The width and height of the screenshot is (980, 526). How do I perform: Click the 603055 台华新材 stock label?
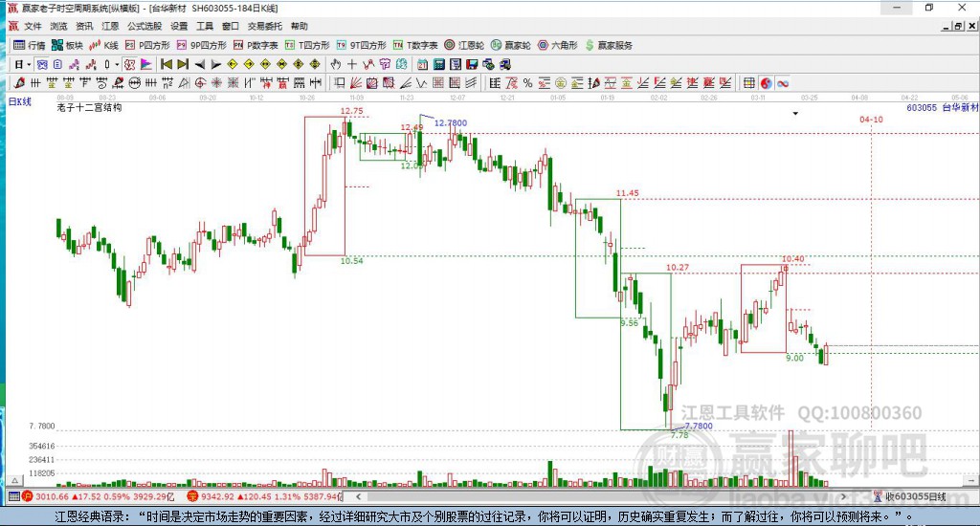pyautogui.click(x=942, y=107)
